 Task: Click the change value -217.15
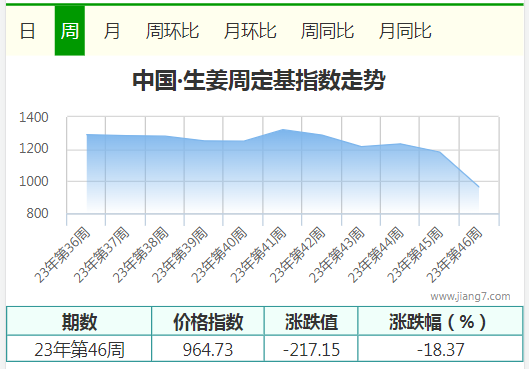pos(311,349)
